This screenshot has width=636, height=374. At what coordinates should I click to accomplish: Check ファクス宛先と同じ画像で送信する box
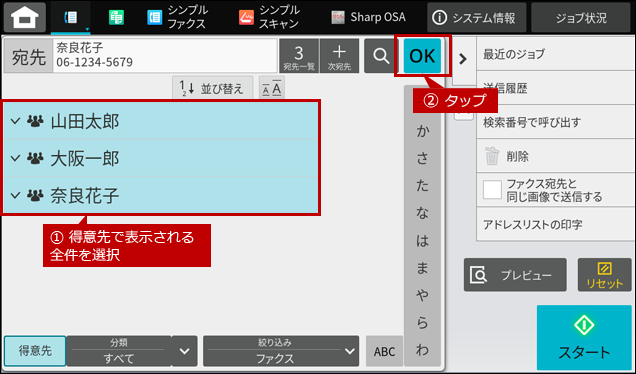coord(492,190)
